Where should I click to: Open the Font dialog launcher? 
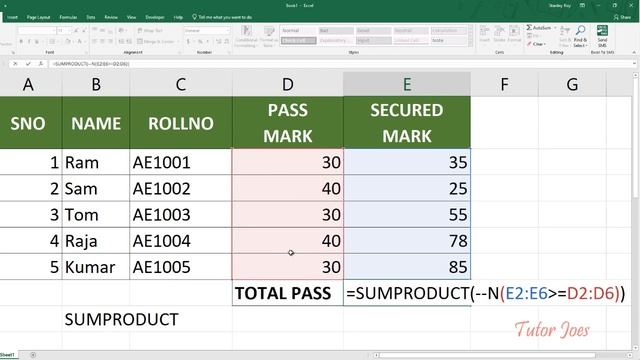pyautogui.click(x=87, y=53)
